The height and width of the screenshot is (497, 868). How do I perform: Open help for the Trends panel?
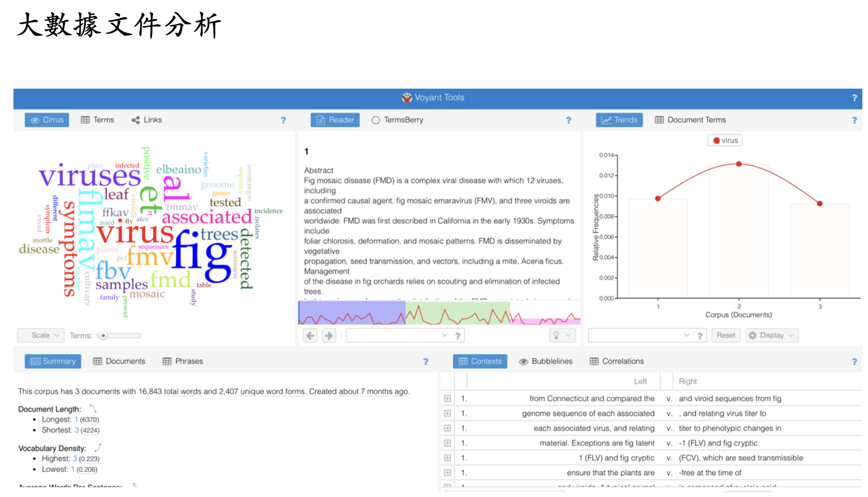(854, 120)
